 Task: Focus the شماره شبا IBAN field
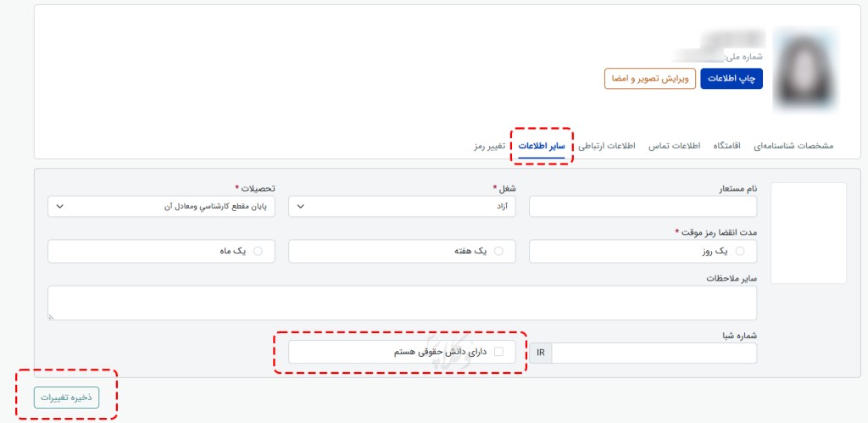(x=654, y=353)
